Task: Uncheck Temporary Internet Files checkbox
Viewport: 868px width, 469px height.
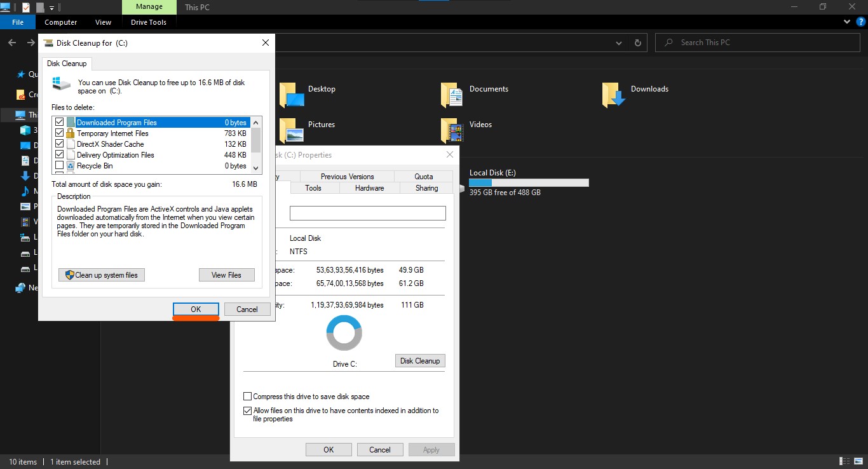Action: click(60, 133)
